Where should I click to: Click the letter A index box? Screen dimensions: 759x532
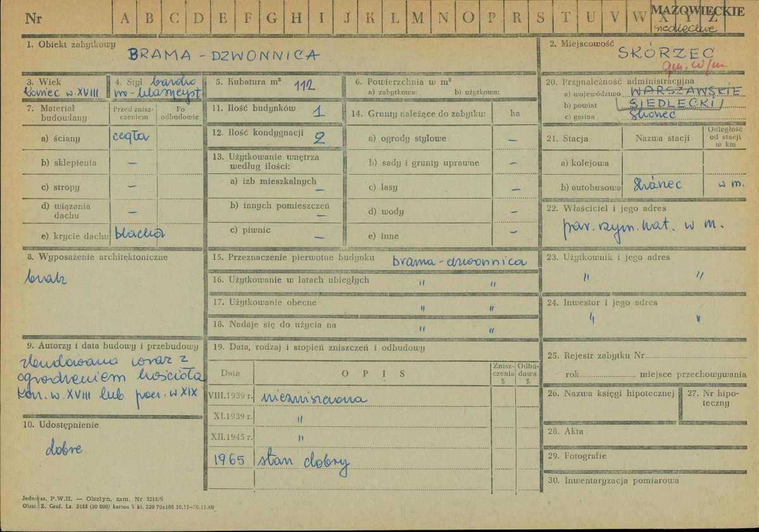click(x=124, y=18)
